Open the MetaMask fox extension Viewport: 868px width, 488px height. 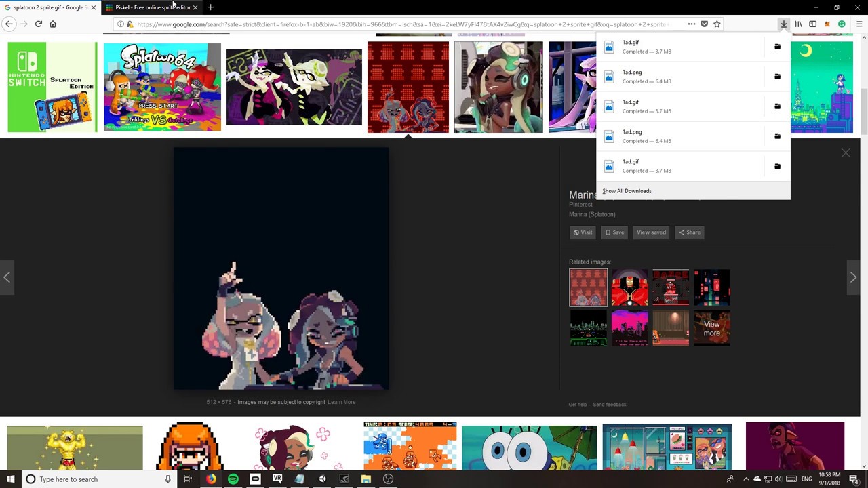[827, 24]
